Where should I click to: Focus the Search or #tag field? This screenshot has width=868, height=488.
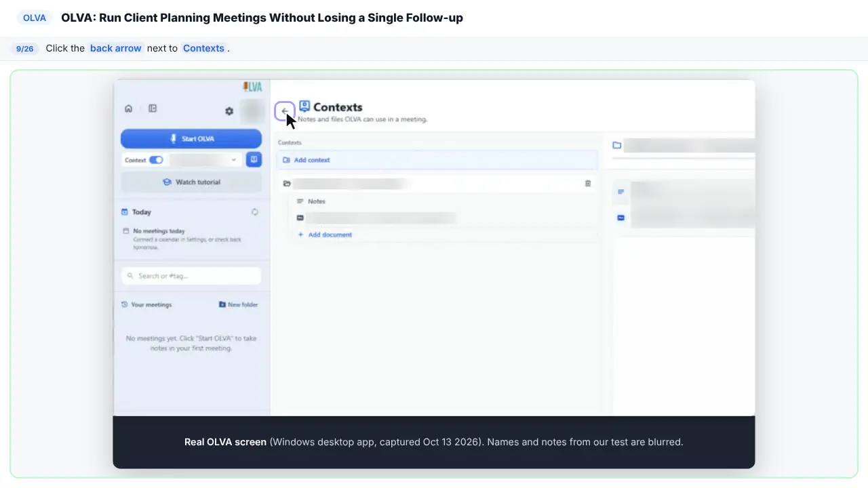[x=191, y=276]
